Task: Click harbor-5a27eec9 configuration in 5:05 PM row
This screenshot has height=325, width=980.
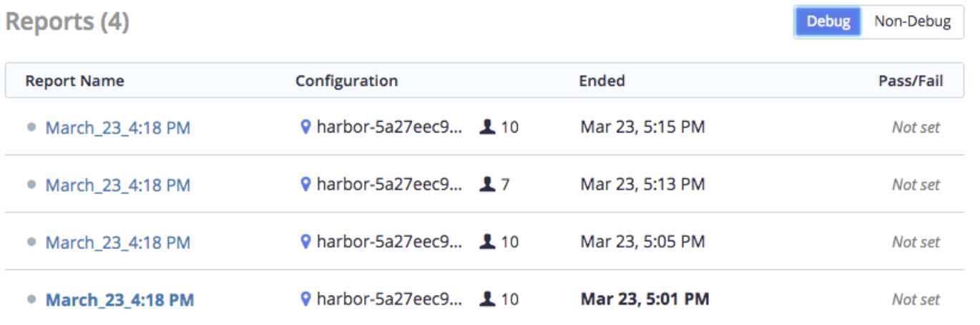Action: coord(390,242)
